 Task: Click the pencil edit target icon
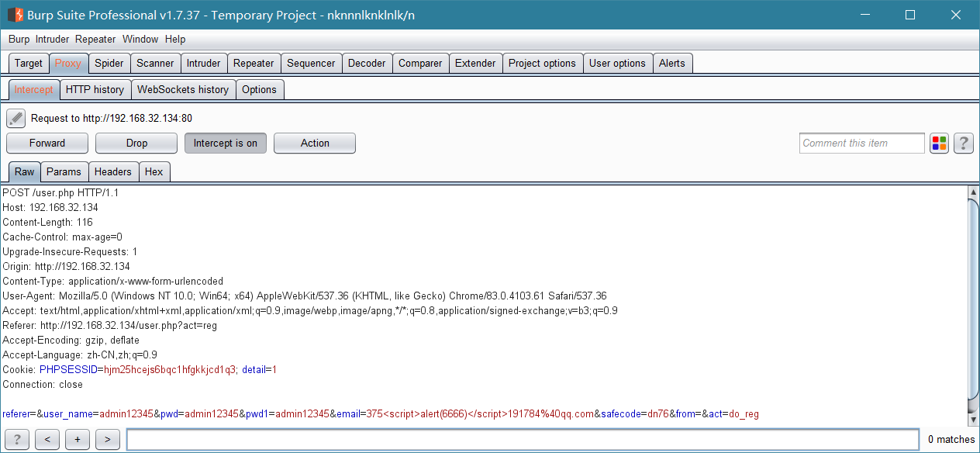tap(16, 118)
